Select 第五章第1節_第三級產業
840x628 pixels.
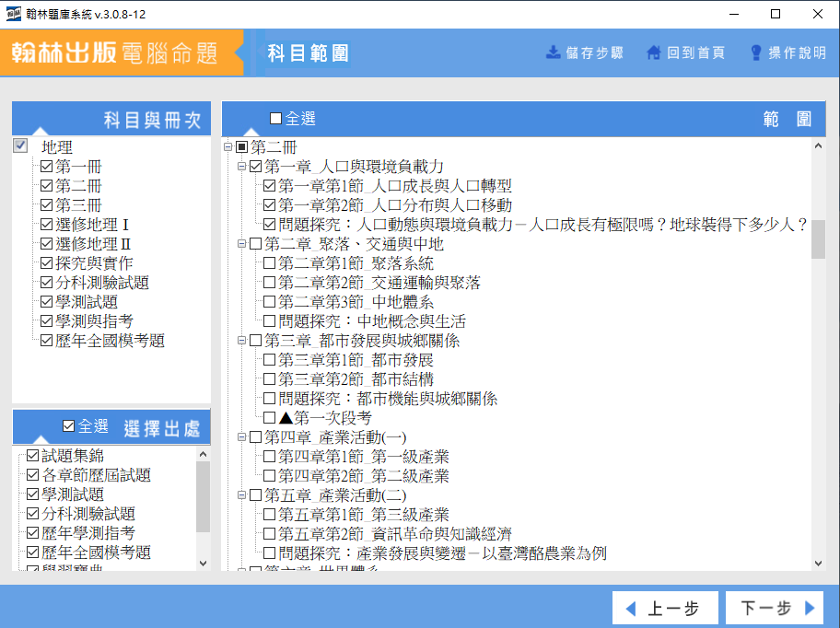[364, 515]
